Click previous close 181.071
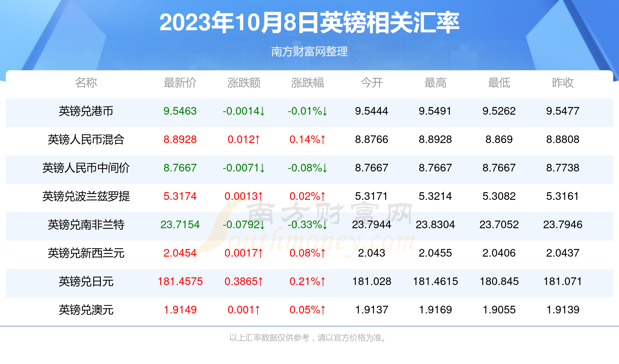 [563, 281]
